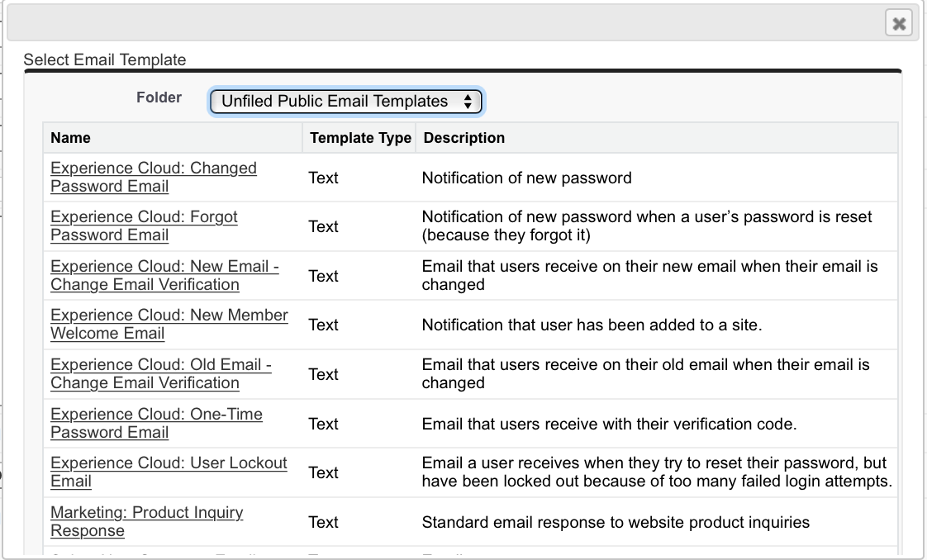
Task: Click the User Lockout email description text
Action: (657, 472)
